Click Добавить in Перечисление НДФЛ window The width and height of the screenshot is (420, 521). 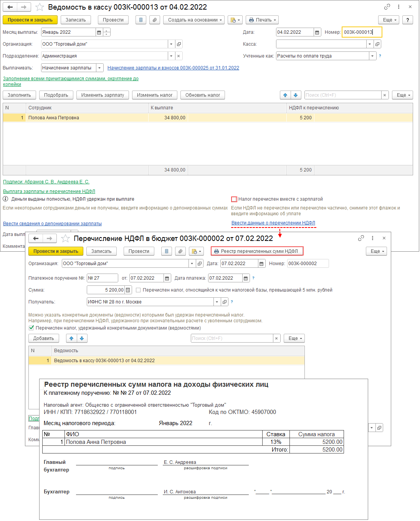pos(44,338)
